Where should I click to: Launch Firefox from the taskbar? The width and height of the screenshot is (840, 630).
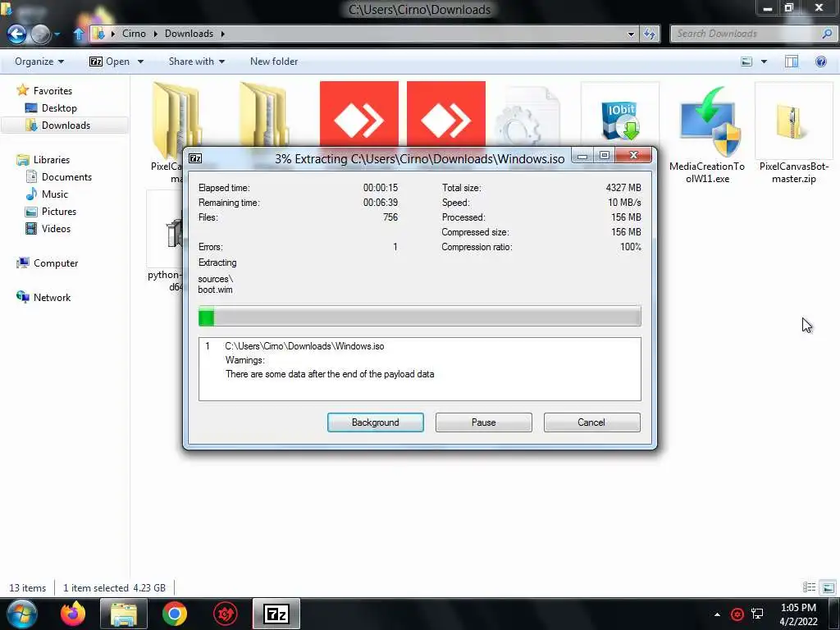pyautogui.click(x=73, y=614)
